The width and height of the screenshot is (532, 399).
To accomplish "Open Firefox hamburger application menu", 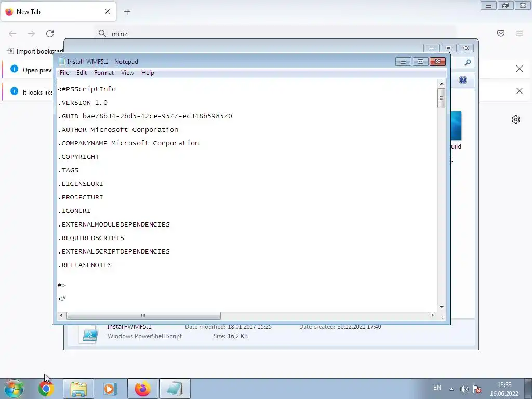I will [520, 33].
